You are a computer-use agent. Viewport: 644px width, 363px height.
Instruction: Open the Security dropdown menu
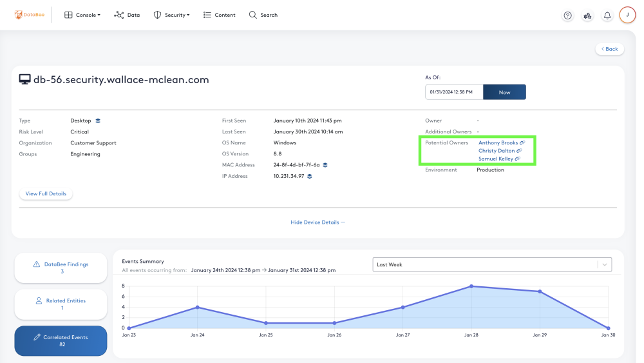(x=171, y=15)
